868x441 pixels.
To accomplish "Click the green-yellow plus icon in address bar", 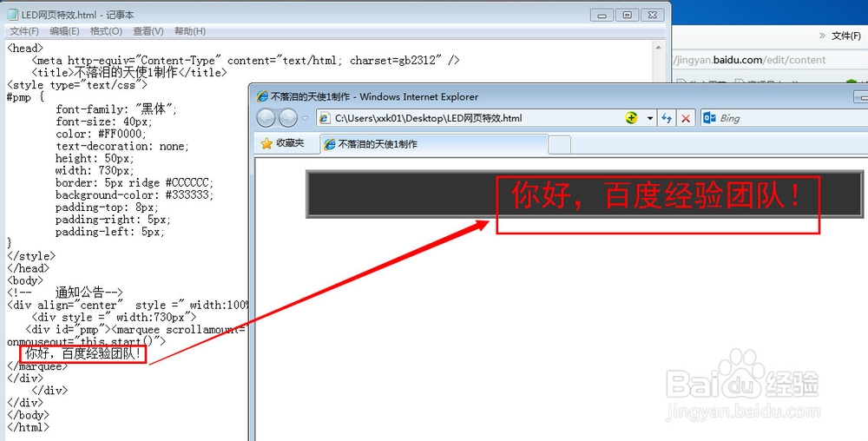I will [x=631, y=118].
